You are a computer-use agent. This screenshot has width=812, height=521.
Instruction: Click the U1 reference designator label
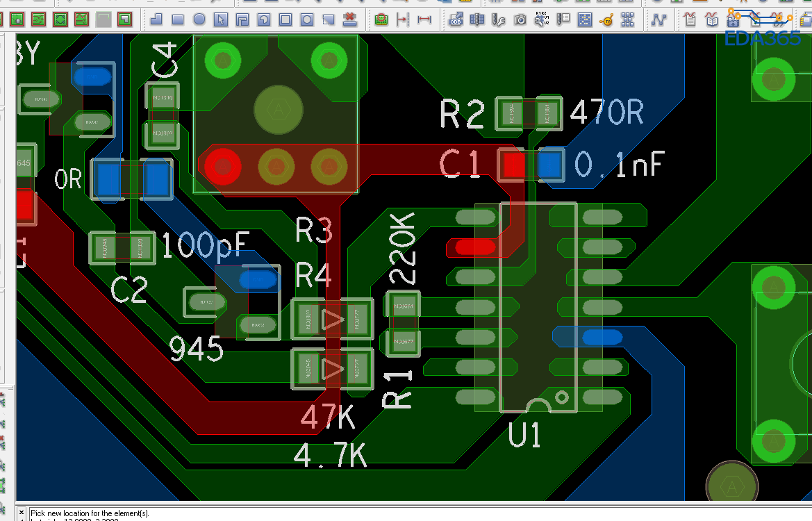[524, 434]
